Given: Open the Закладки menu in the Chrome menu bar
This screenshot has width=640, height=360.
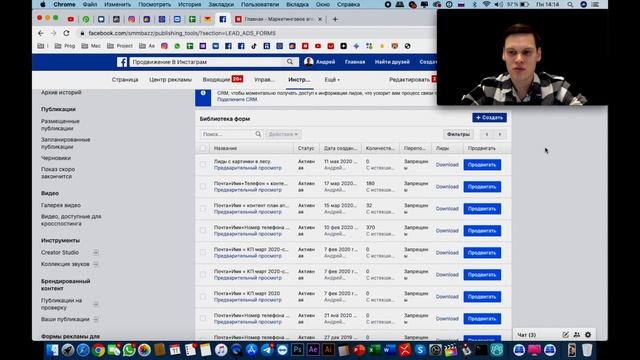Looking at the screenshot, I should pos(221,4).
